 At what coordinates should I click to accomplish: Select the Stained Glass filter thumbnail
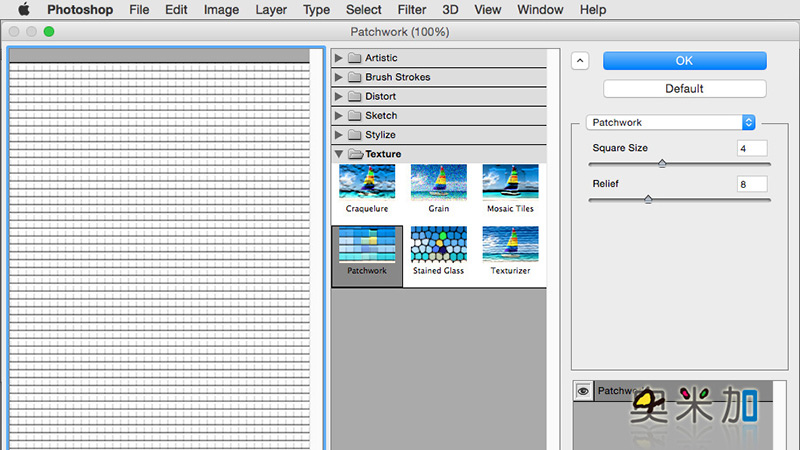tap(439, 245)
